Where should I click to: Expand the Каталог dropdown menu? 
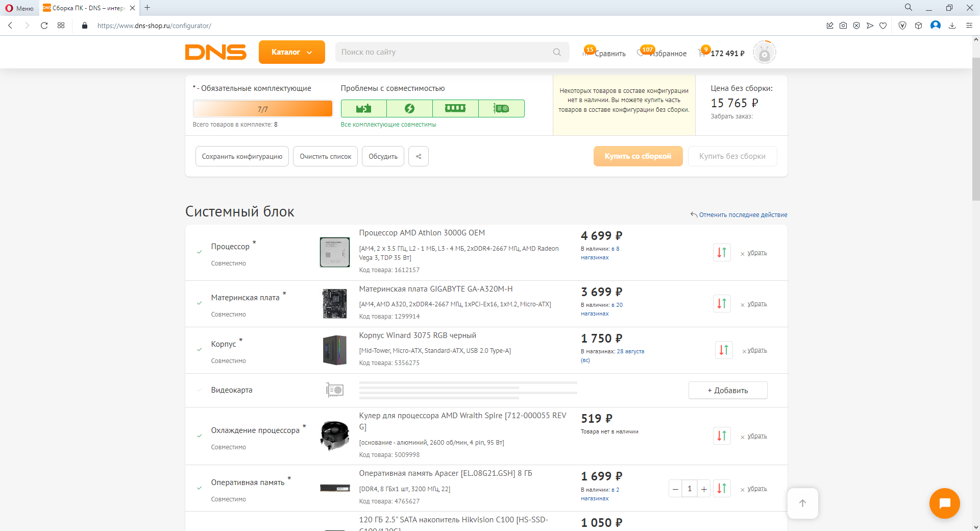(291, 52)
